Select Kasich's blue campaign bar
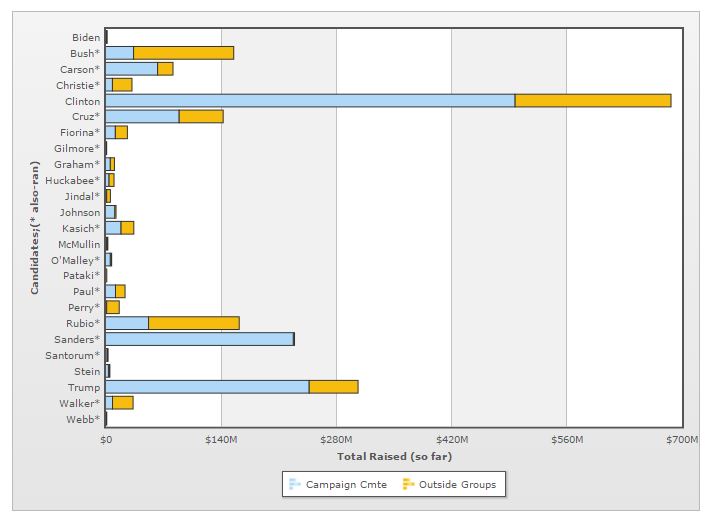Image resolution: width=717 pixels, height=527 pixels. (113, 228)
